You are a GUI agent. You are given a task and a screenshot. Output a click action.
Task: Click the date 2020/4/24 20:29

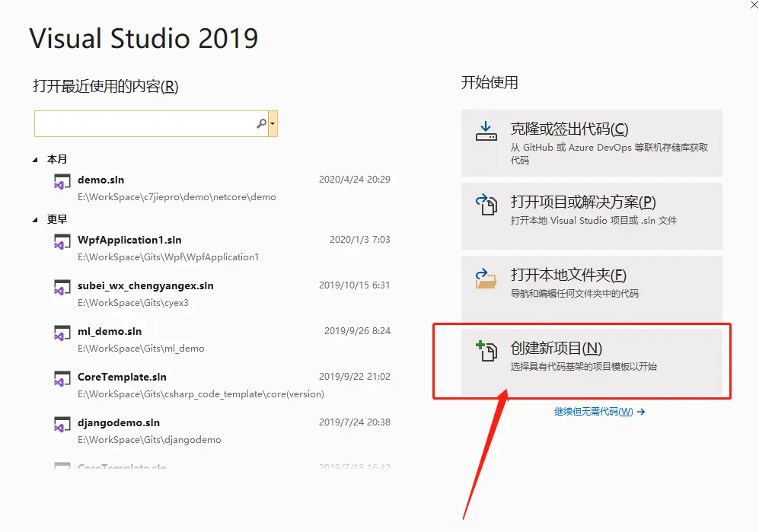pos(355,180)
